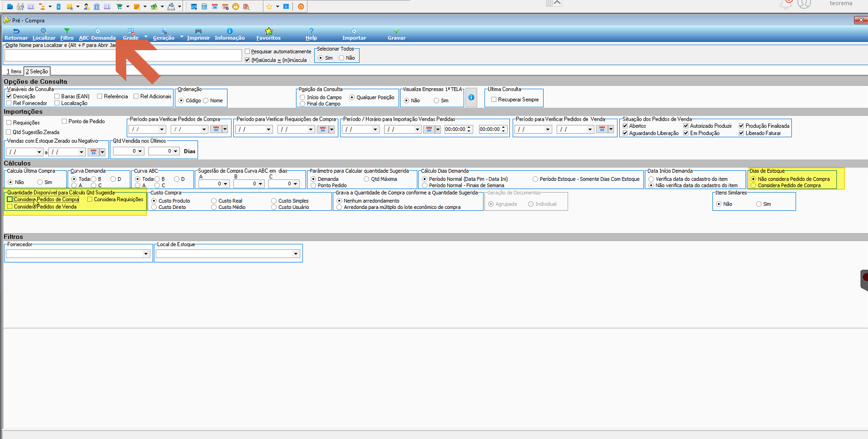868x439 pixels.
Task: Click the hierarchy tree icon in top toolbar
Action: click(x=42, y=6)
